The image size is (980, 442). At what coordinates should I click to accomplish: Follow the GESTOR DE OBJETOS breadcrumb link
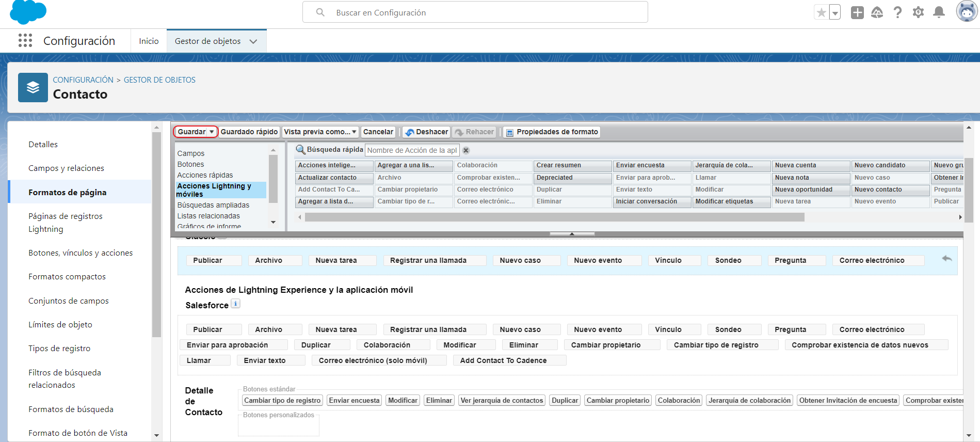pos(159,80)
